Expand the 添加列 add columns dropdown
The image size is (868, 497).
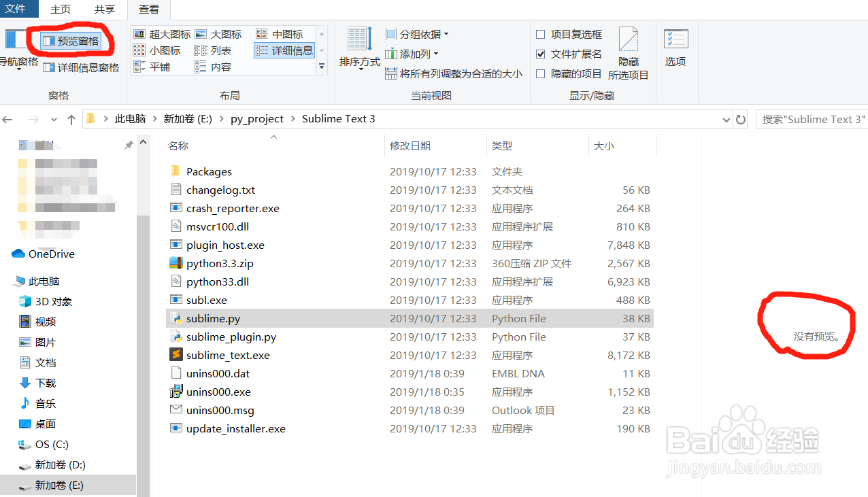pyautogui.click(x=412, y=54)
